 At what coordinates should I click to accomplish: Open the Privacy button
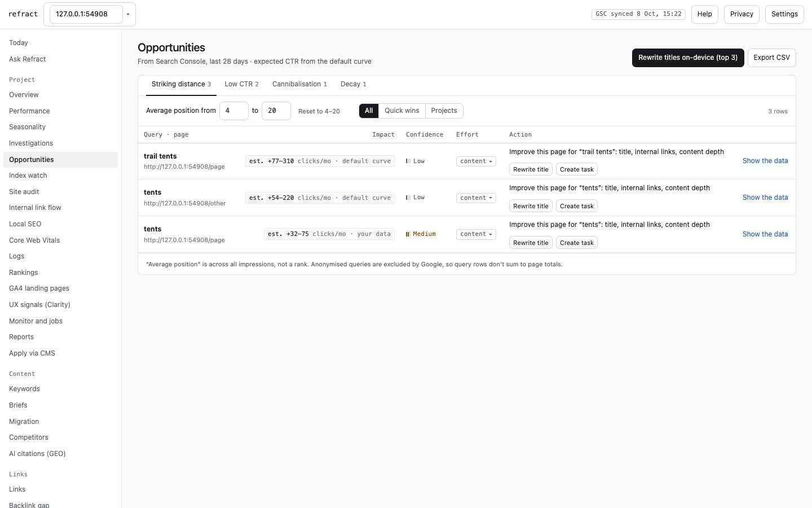[x=742, y=14]
